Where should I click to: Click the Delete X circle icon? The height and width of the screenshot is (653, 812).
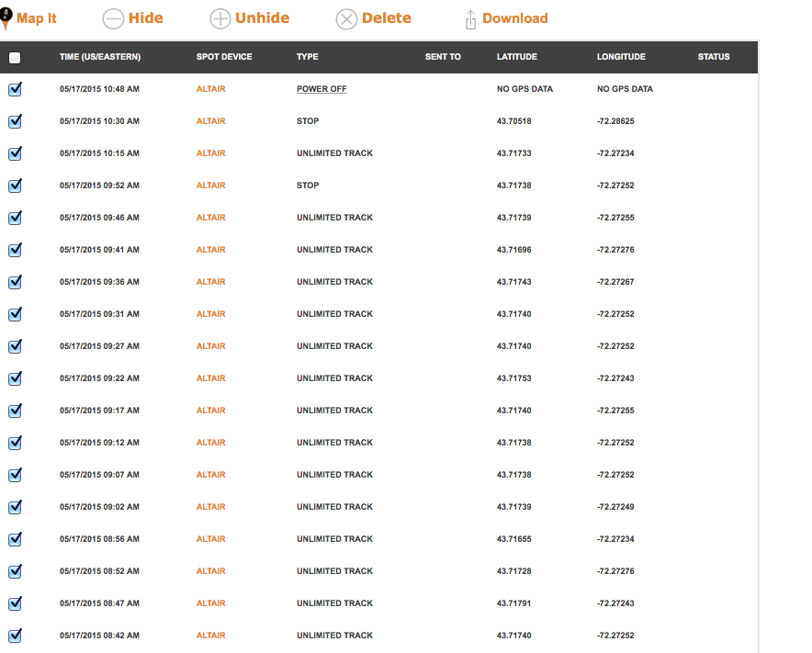click(346, 19)
